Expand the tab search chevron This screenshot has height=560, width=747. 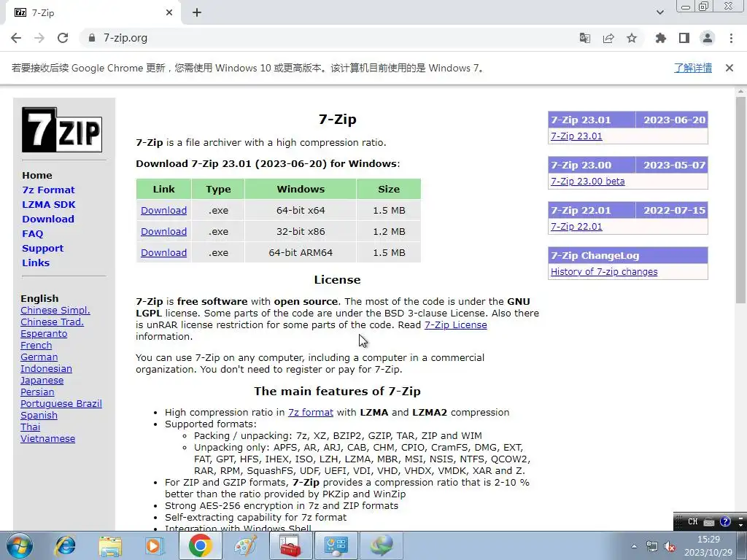point(660,12)
